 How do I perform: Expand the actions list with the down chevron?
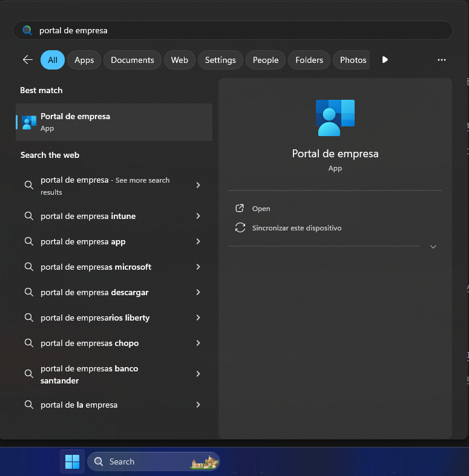pyautogui.click(x=433, y=247)
